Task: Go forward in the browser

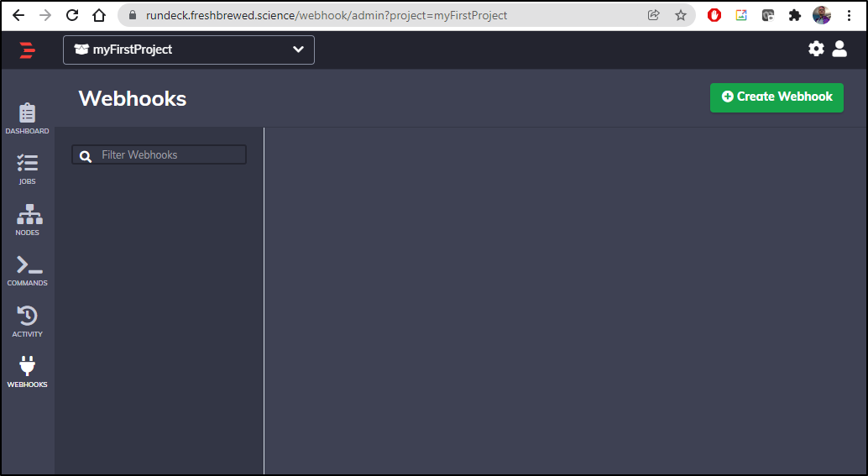Action: coord(45,15)
